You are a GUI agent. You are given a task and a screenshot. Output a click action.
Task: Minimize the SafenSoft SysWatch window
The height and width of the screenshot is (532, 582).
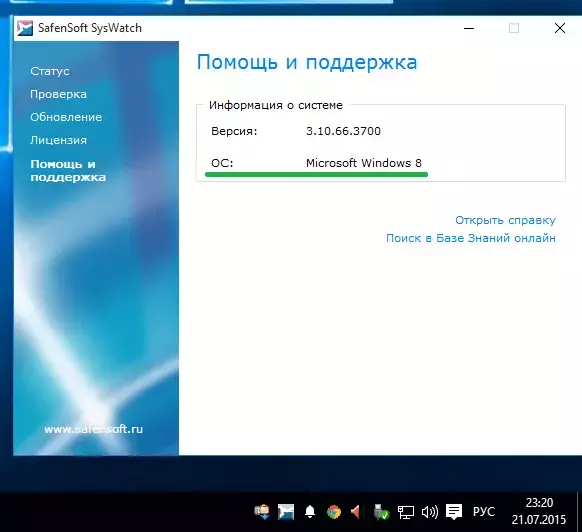pyautogui.click(x=469, y=28)
